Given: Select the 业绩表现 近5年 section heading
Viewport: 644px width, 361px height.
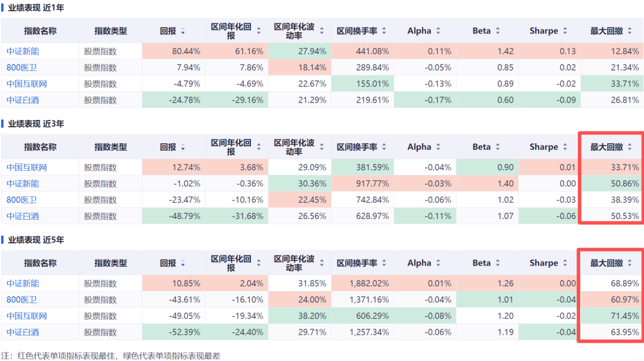Looking at the screenshot, I should [x=36, y=240].
